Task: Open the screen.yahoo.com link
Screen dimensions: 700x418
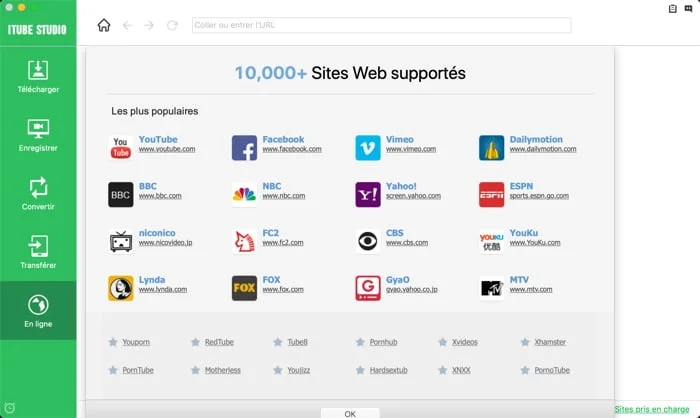Action: (413, 196)
